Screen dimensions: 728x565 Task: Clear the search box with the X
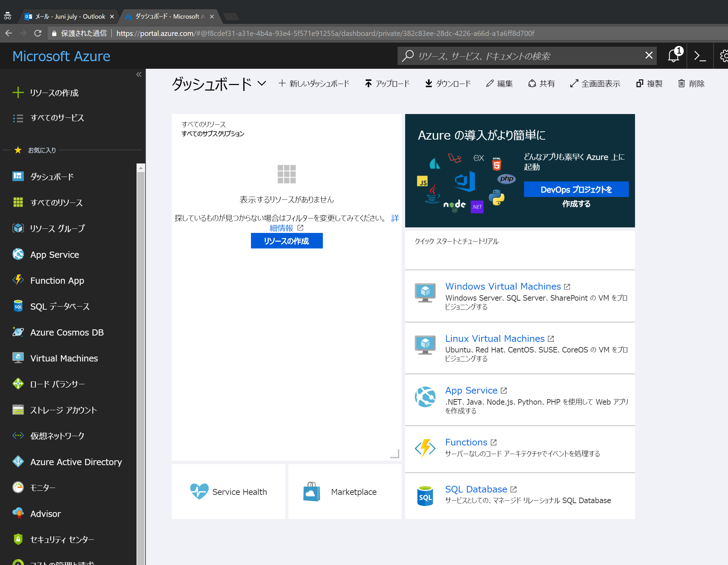pos(649,55)
